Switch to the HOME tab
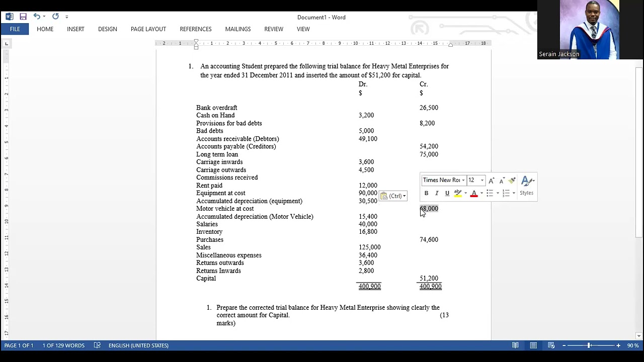 pos(45,29)
